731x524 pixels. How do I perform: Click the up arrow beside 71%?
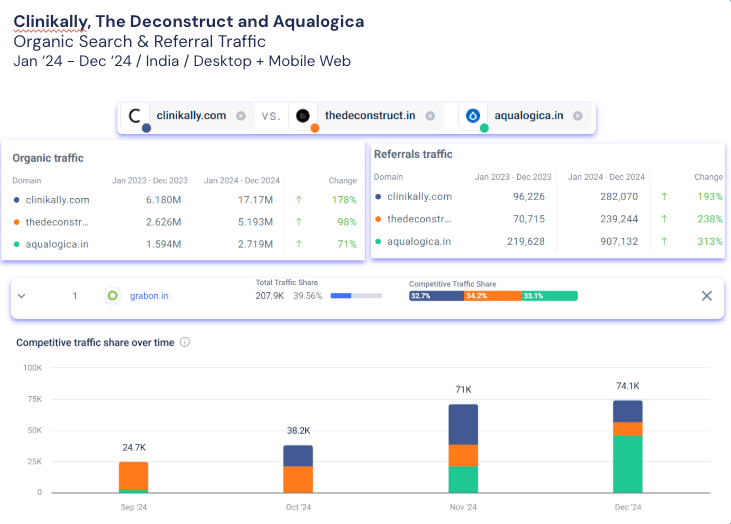pos(299,244)
